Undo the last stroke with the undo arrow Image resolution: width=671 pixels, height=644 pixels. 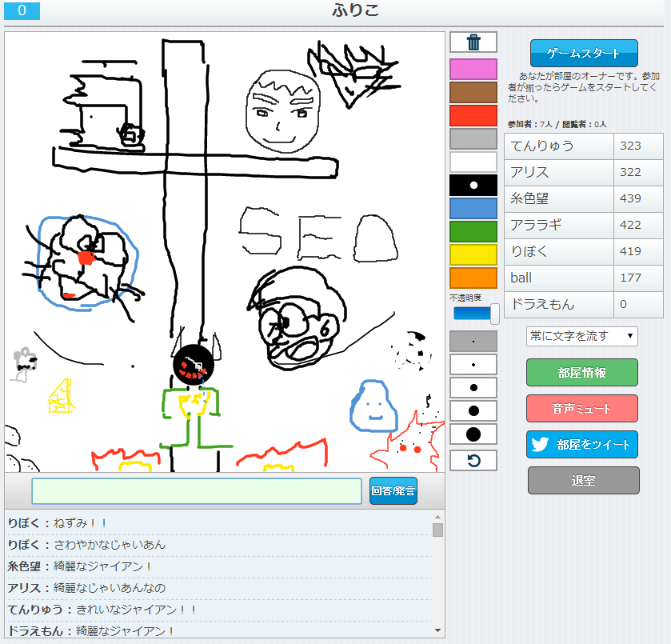pyautogui.click(x=473, y=461)
